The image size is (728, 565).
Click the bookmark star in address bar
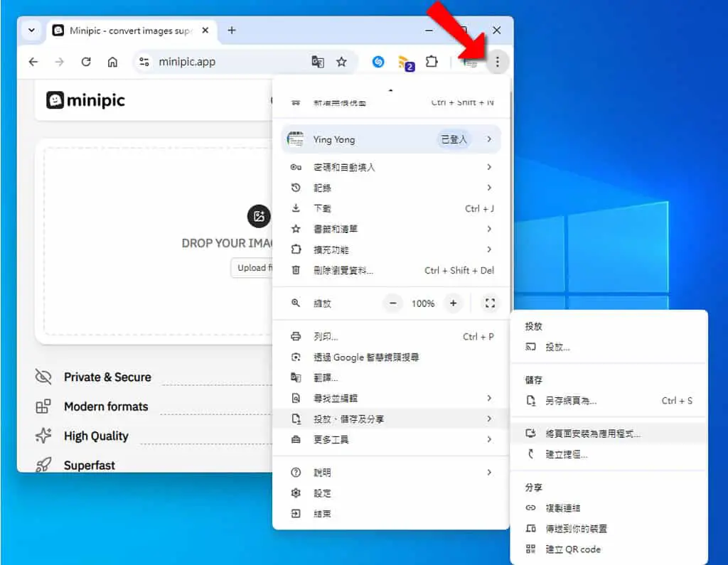(342, 62)
